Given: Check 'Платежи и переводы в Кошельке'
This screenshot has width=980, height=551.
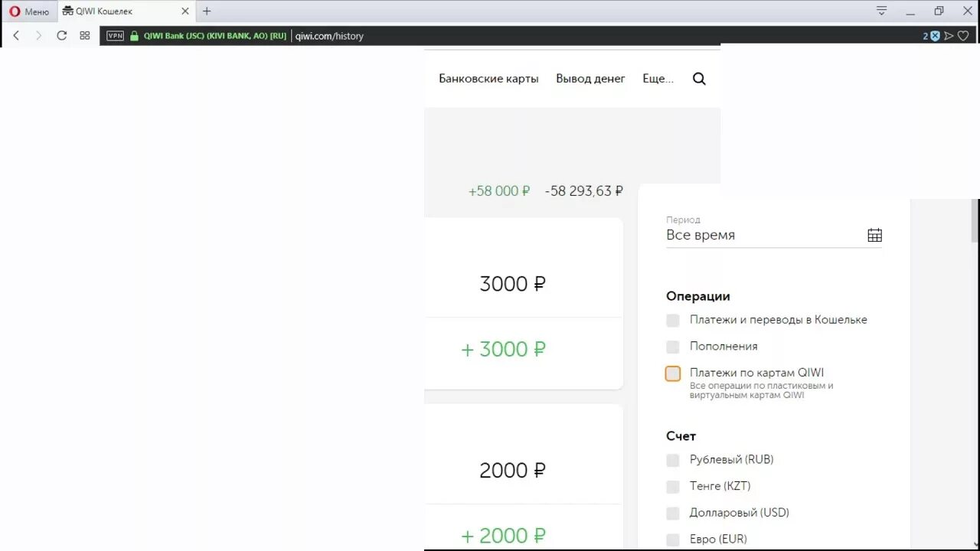Looking at the screenshot, I should click(x=673, y=321).
